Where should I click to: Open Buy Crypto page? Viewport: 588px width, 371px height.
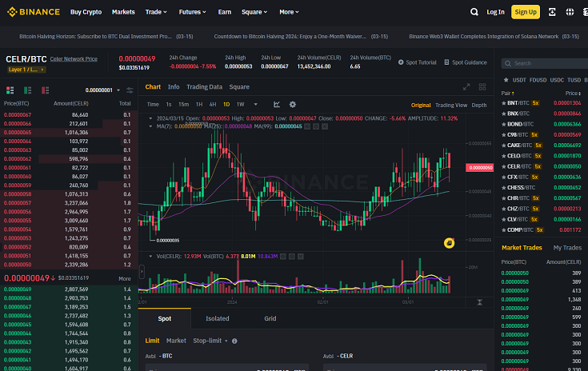point(86,12)
